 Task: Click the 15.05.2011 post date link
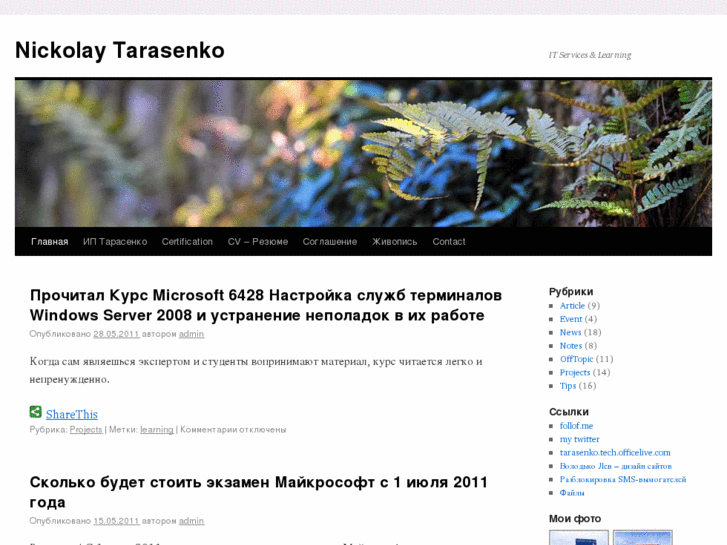point(116,521)
